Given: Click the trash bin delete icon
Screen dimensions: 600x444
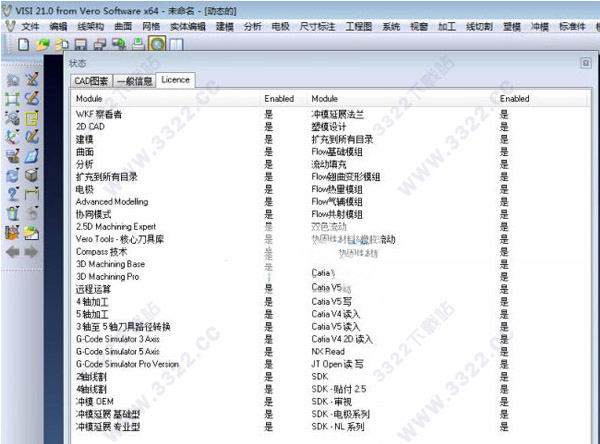Looking at the screenshot, I should (13, 214).
